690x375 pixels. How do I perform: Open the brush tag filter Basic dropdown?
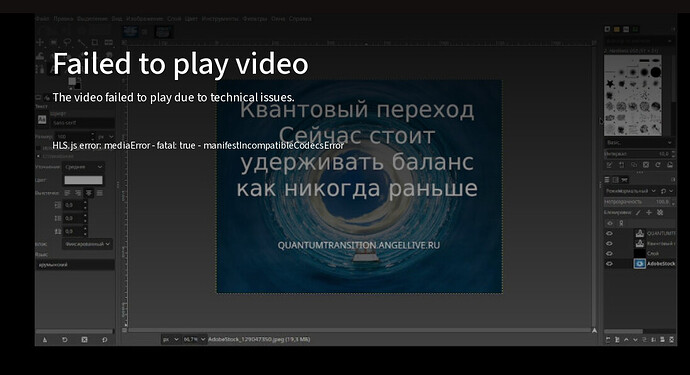639,143
